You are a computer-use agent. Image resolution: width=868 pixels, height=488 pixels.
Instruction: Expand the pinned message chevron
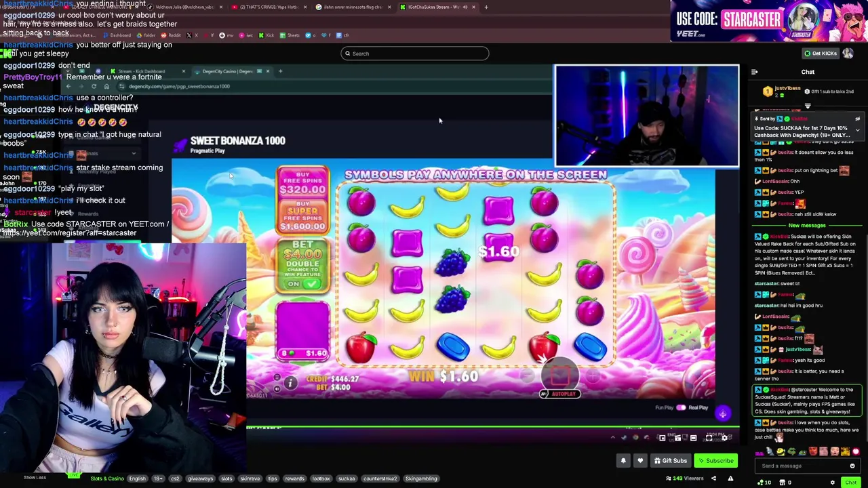click(857, 130)
